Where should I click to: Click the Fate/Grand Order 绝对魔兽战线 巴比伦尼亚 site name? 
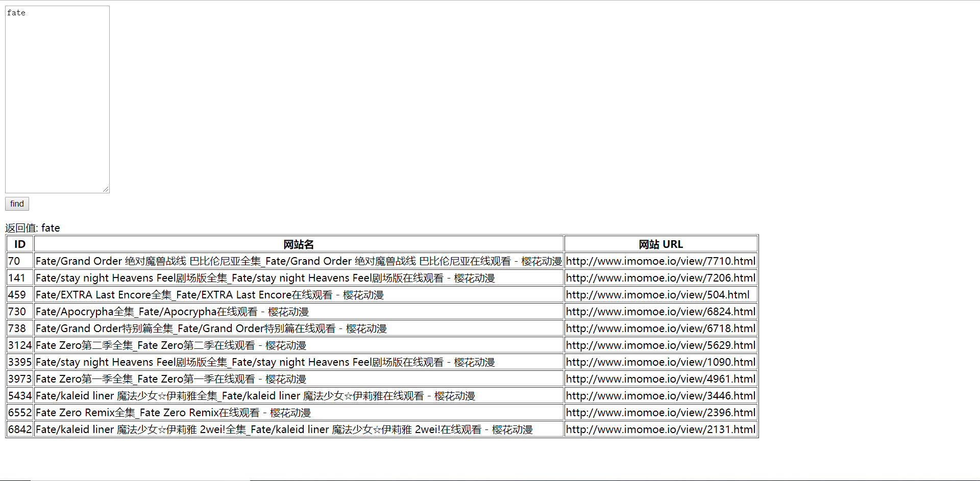point(299,261)
